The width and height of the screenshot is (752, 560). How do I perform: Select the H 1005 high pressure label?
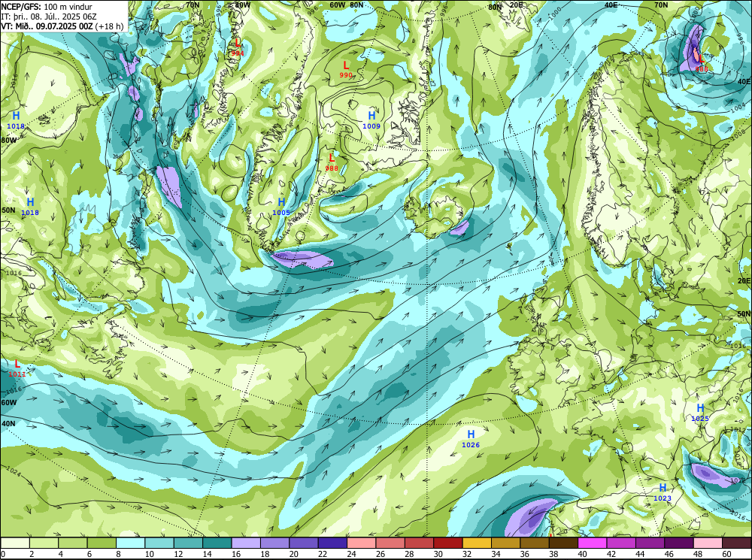click(281, 207)
